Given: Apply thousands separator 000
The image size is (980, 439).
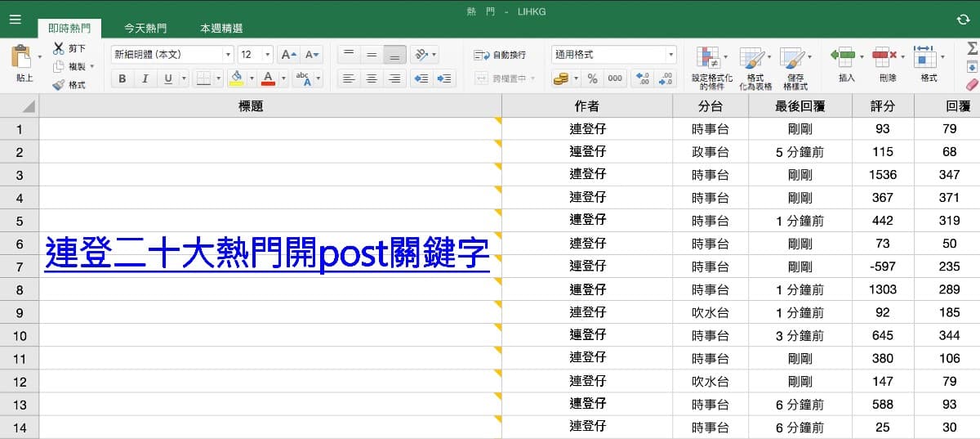Looking at the screenshot, I should click(615, 78).
